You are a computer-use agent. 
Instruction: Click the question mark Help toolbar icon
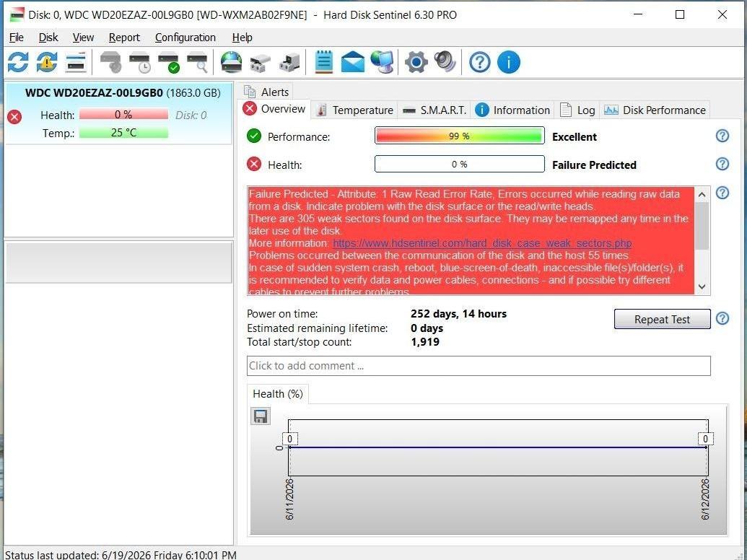(x=480, y=62)
